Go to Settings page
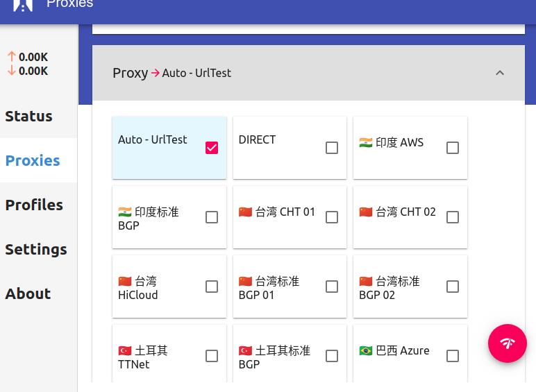Screen dimensions: 536x392 pos(36,249)
